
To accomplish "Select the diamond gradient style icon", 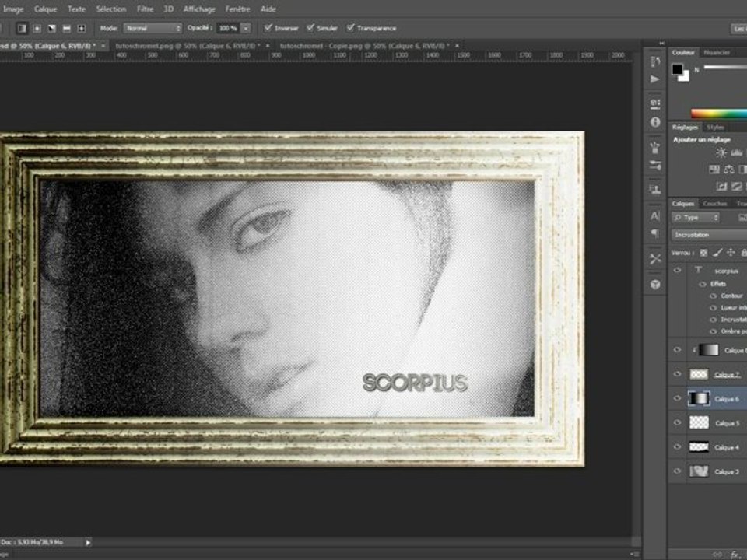I will pyautogui.click(x=82, y=29).
